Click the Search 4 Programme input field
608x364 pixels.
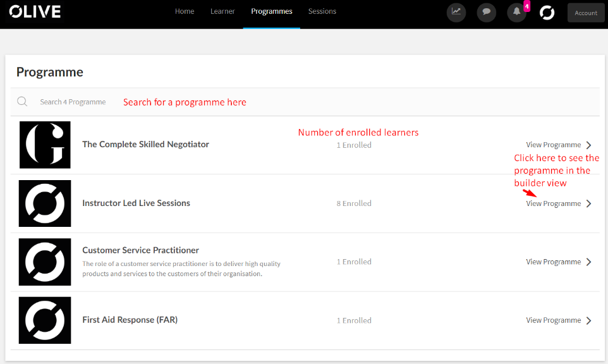73,101
